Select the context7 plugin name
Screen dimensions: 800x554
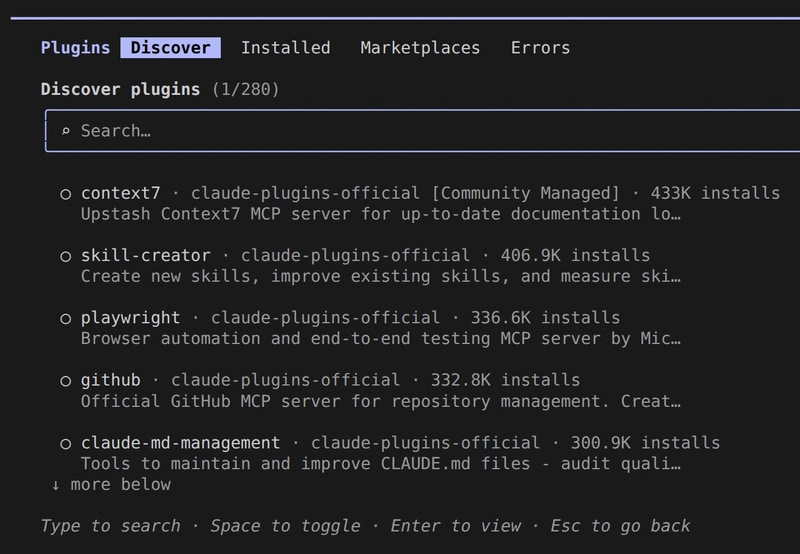coord(120,193)
